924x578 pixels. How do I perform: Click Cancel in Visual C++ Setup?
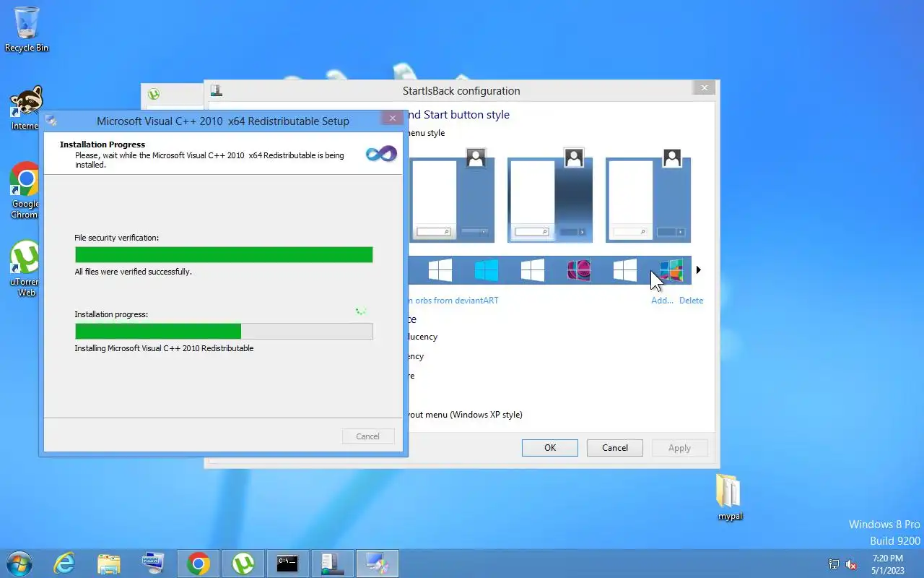pyautogui.click(x=367, y=436)
